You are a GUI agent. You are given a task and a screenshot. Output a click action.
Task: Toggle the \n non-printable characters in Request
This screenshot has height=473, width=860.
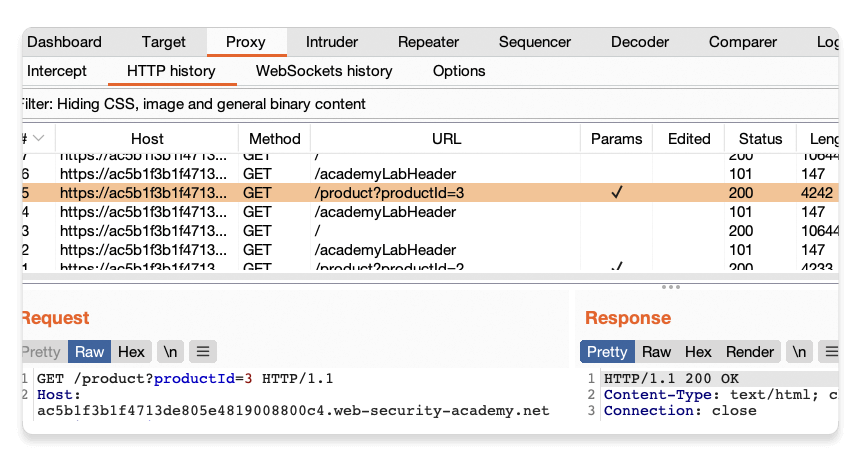[170, 351]
